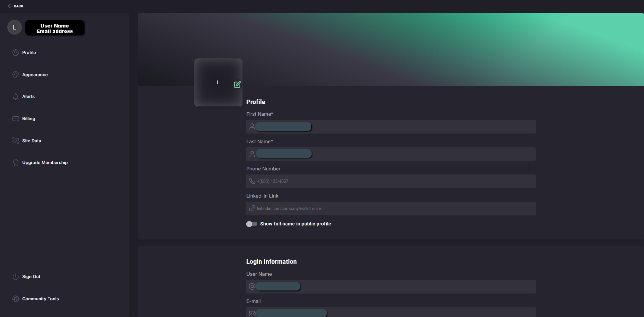Image resolution: width=644 pixels, height=317 pixels.
Task: Select Upgrade Membership link
Action: click(x=45, y=163)
